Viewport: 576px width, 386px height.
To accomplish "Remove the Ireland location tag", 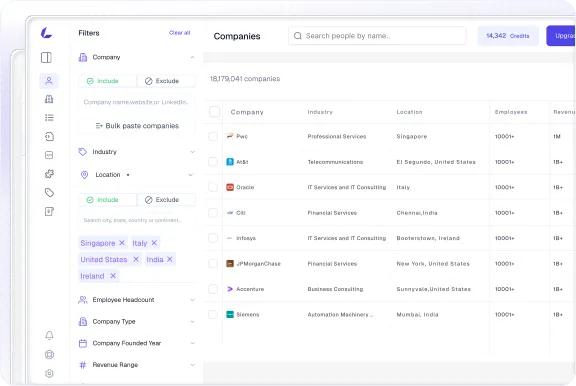I will [113, 275].
